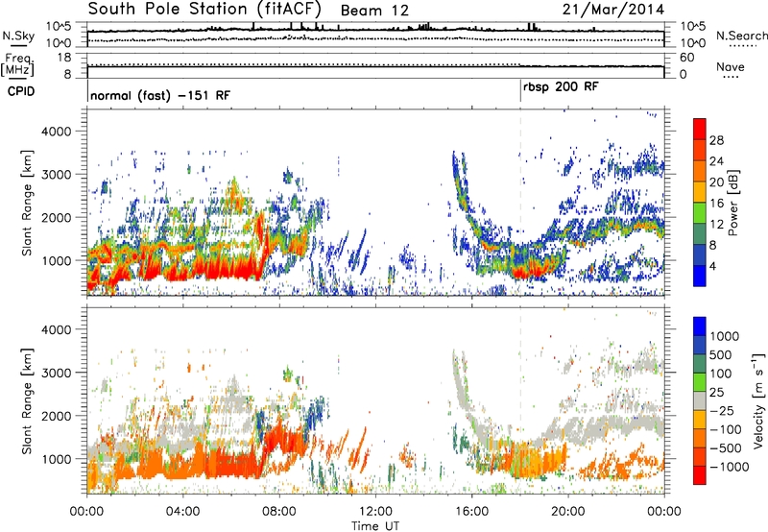Click the 'Velocity [m s-1]' colorbar title

click(x=758, y=400)
